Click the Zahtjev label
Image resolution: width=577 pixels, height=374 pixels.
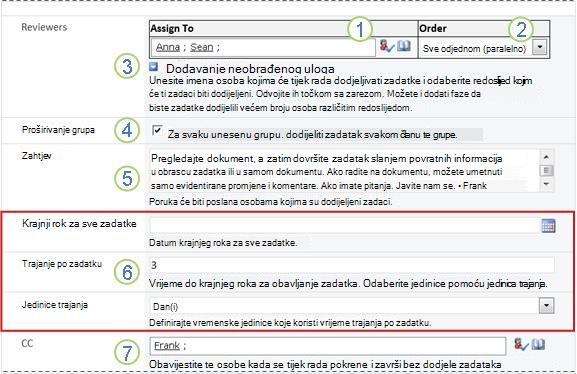36,156
